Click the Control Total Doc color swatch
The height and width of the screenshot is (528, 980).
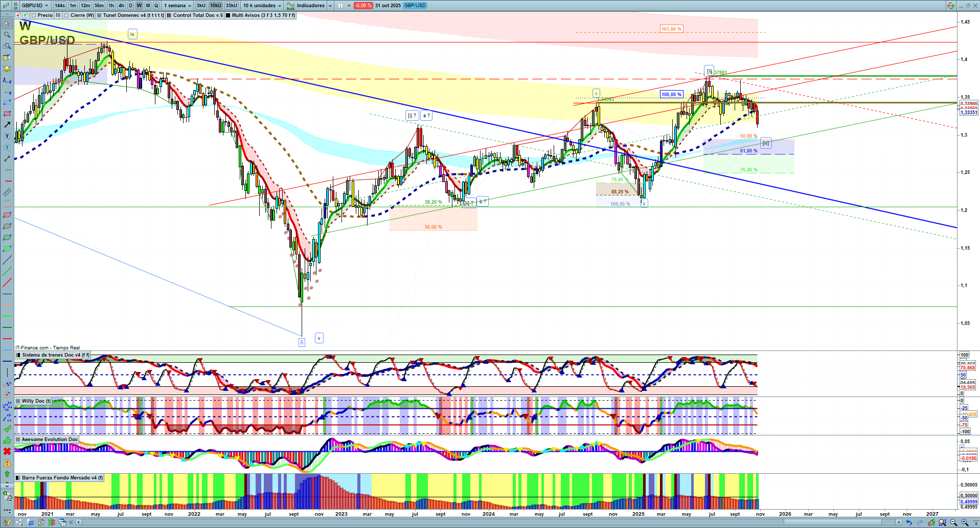click(169, 15)
